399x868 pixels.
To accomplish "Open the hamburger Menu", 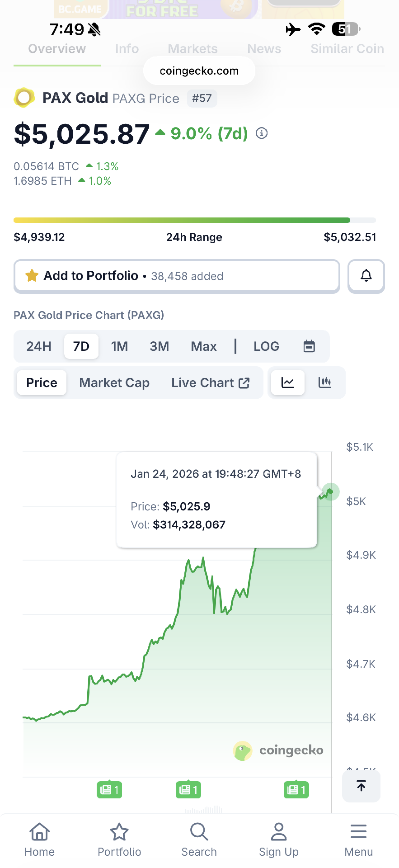I will tap(358, 839).
